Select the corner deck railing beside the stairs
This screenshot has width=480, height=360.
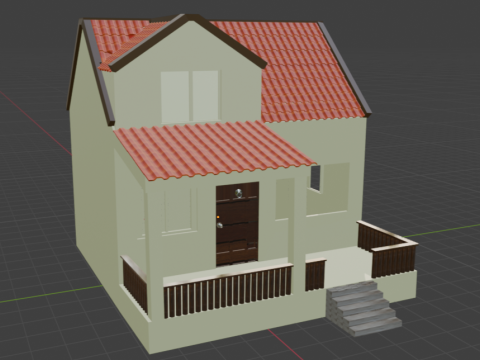click(388, 248)
